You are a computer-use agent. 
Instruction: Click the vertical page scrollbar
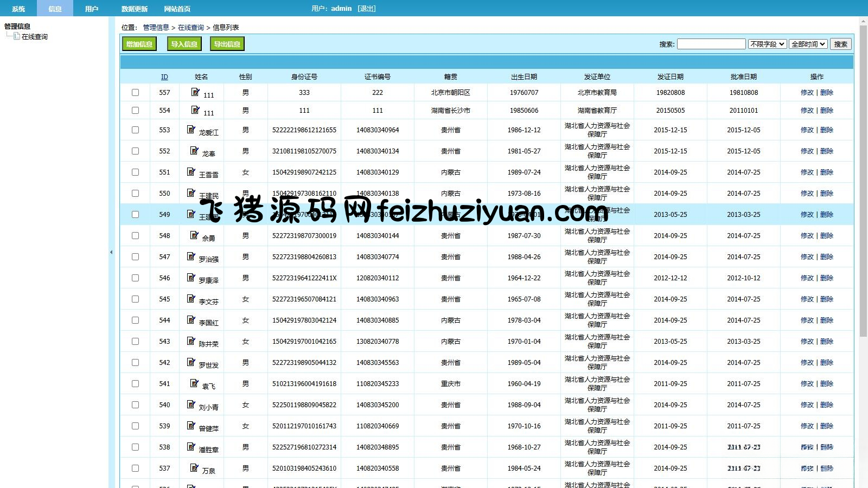tap(863, 179)
